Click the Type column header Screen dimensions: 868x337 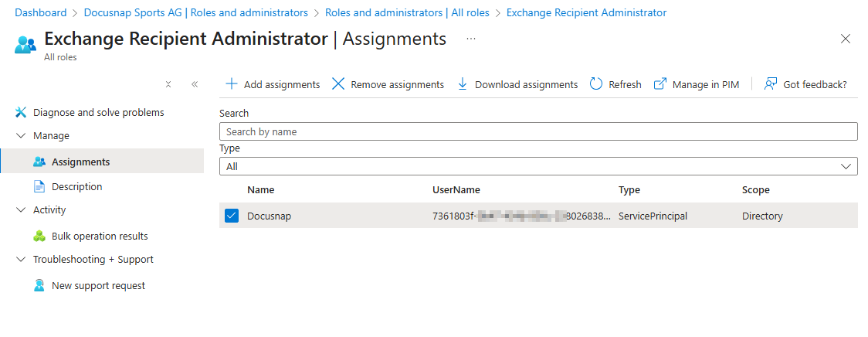629,189
